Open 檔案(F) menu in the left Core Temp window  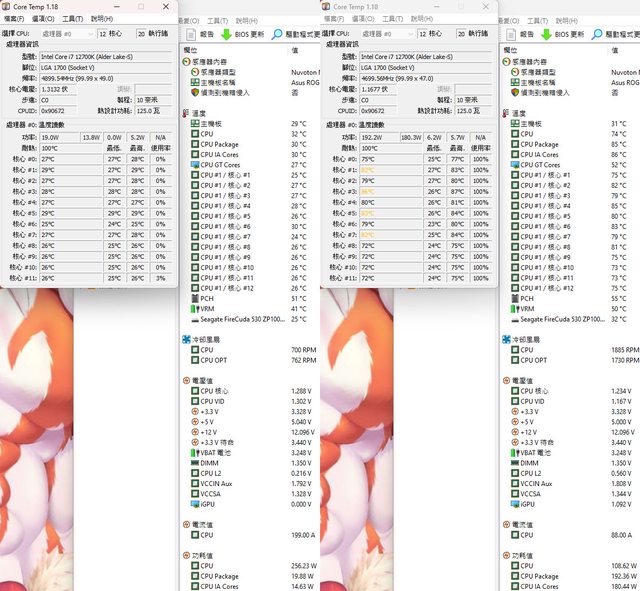12,18
